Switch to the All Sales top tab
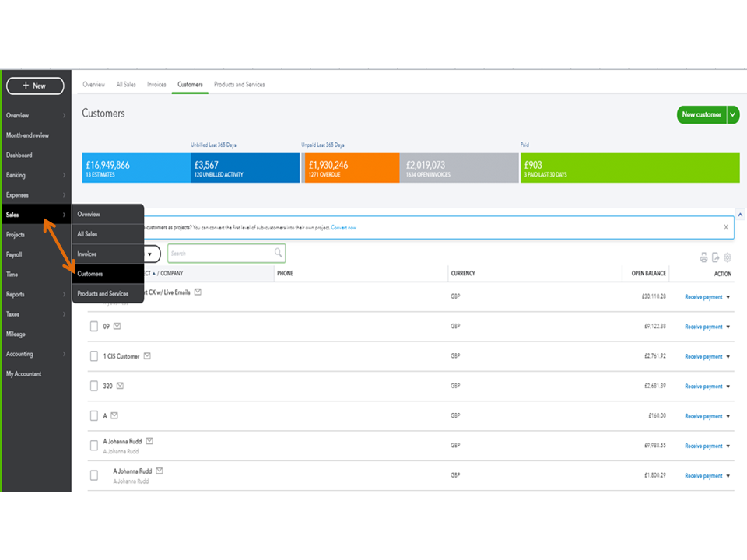 point(126,84)
